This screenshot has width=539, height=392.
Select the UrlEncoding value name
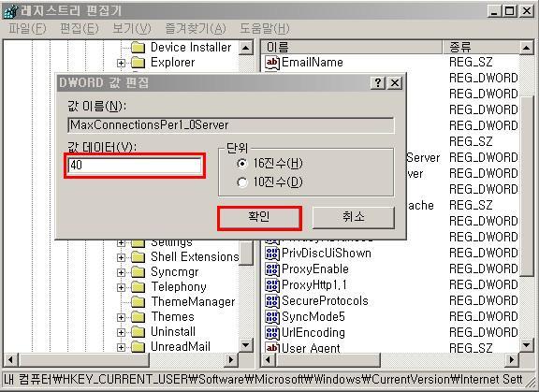313,332
